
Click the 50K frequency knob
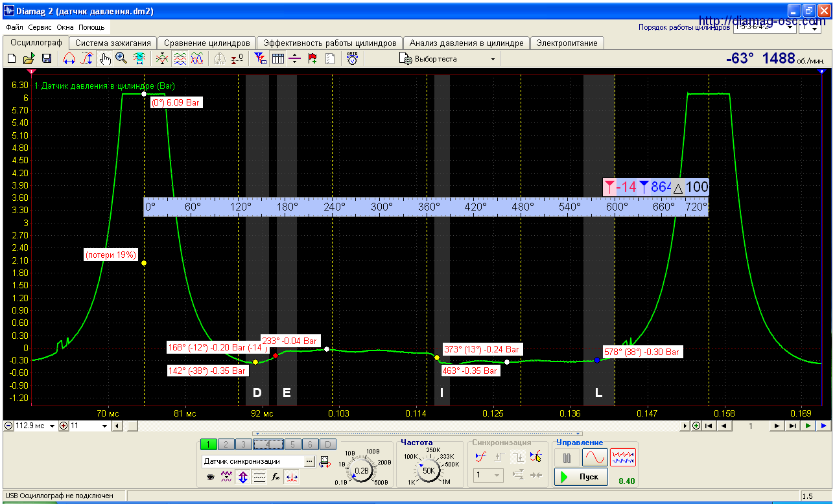pos(429,471)
